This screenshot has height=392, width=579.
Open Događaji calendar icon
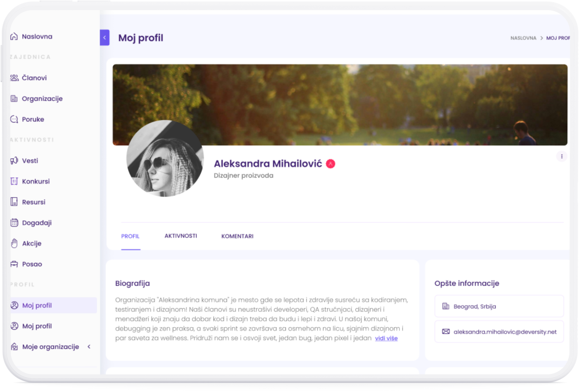(x=14, y=223)
